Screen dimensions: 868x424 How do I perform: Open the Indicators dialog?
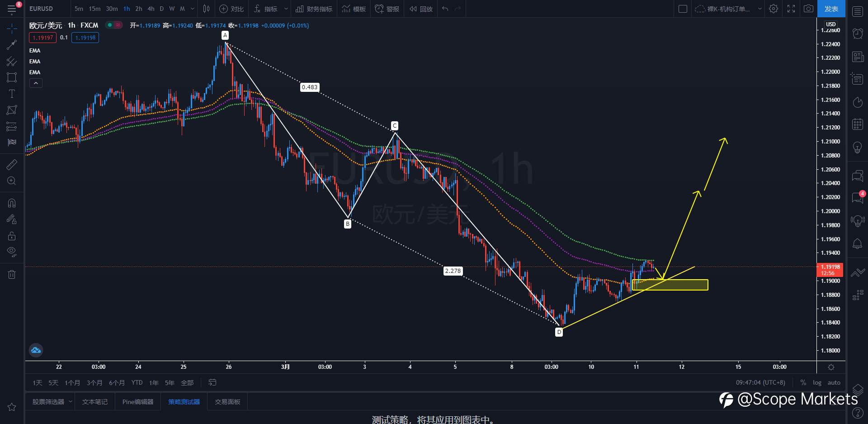coord(266,9)
